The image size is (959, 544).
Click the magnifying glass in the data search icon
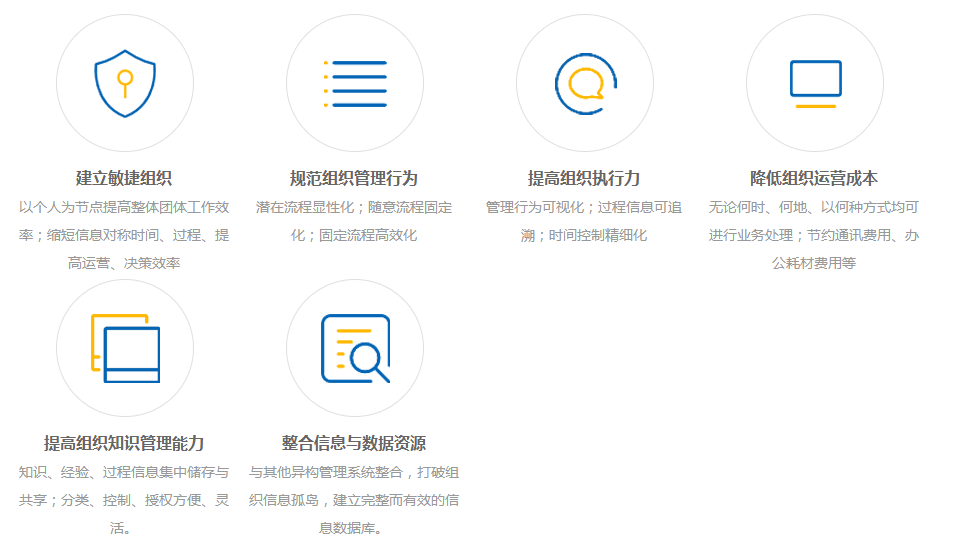pyautogui.click(x=368, y=360)
